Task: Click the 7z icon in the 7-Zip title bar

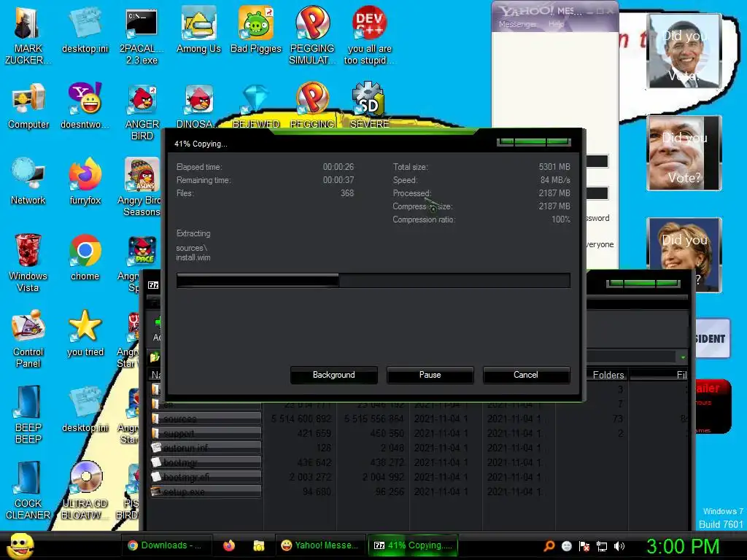Action: (153, 285)
